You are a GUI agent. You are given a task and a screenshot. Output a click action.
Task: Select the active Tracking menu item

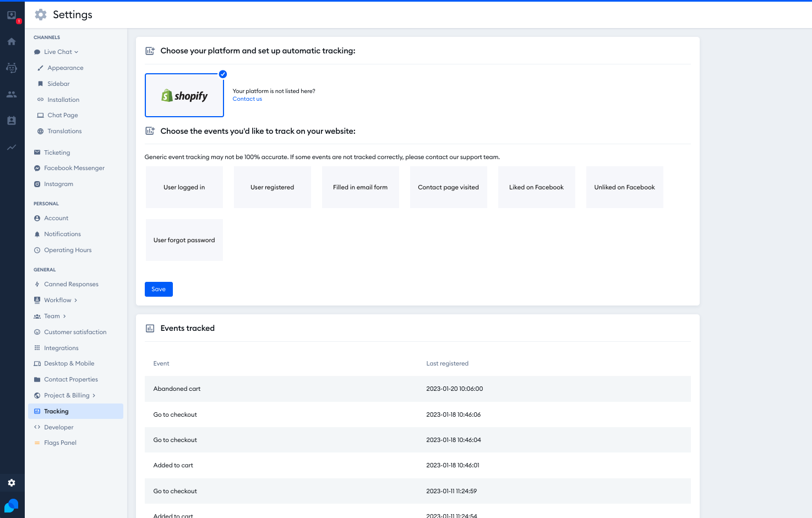point(75,411)
